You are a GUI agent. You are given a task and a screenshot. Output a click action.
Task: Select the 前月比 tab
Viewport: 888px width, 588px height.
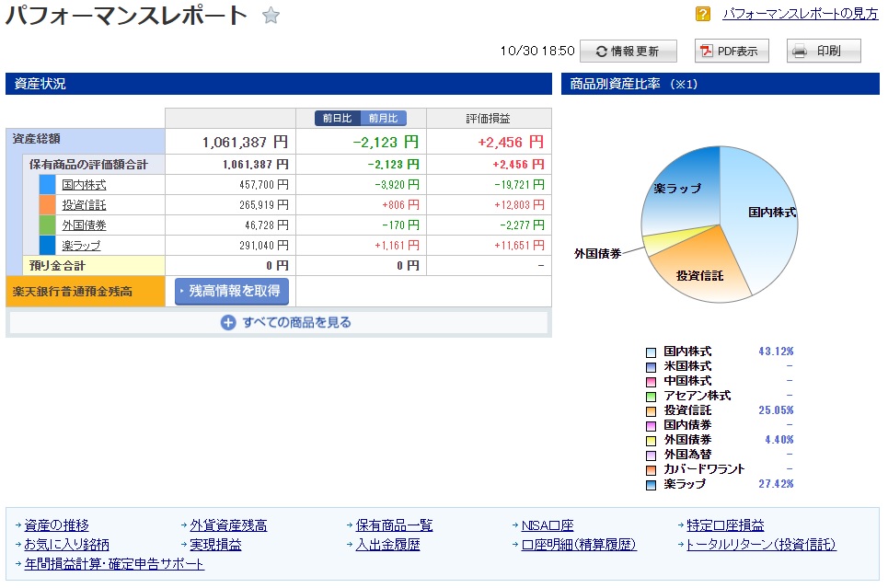(384, 119)
